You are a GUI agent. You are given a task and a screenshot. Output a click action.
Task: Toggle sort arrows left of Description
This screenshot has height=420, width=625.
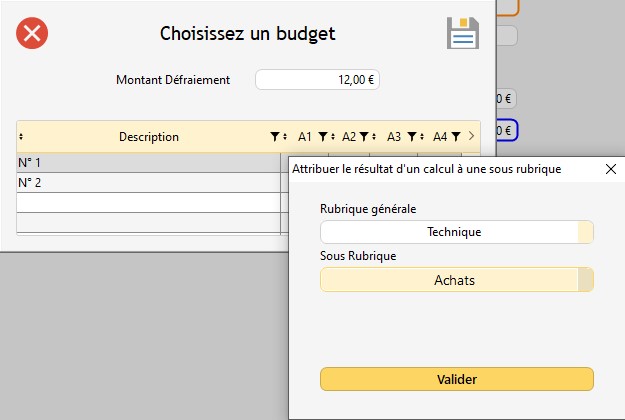(x=22, y=137)
